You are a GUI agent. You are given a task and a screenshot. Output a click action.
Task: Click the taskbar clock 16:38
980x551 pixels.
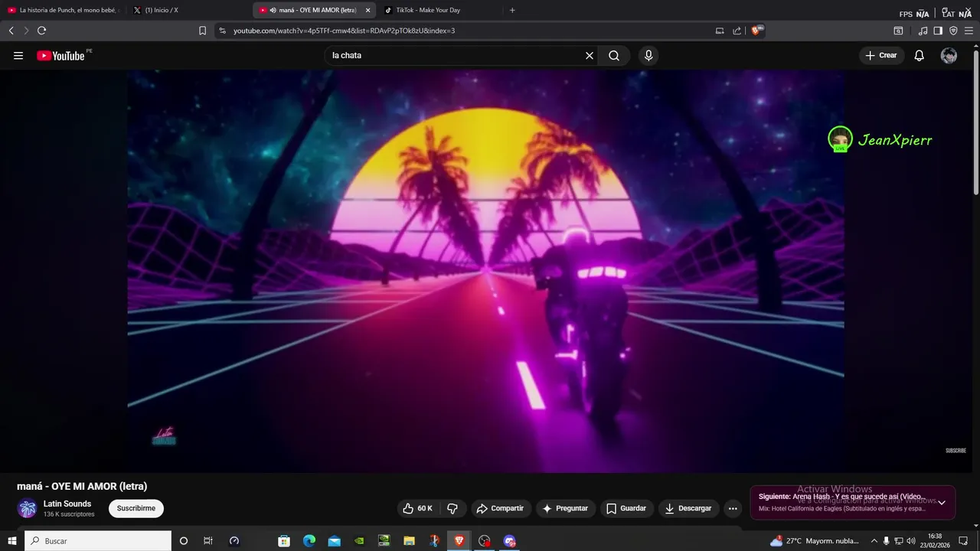pyautogui.click(x=935, y=541)
